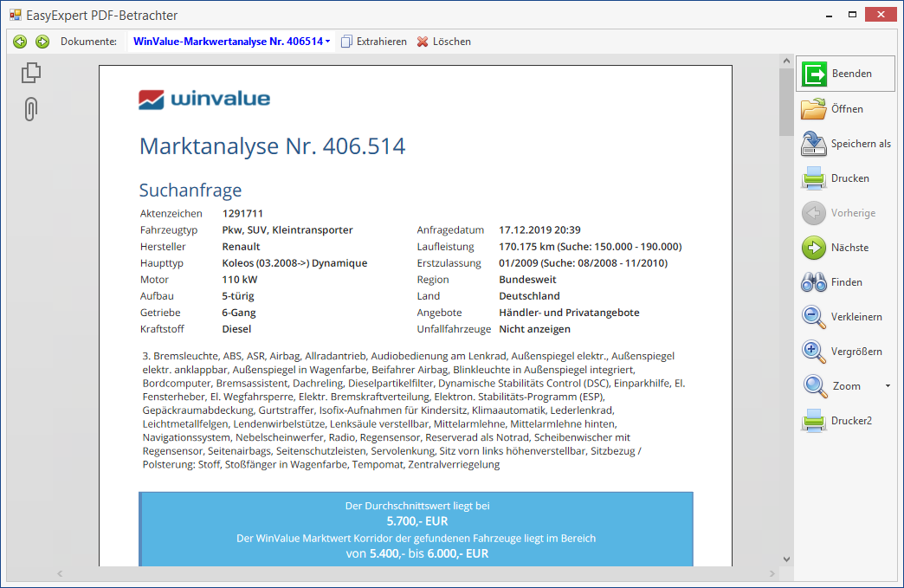The height and width of the screenshot is (588, 904).
Task: Minimize the EasyExpert PDF-Betrachter window
Action: click(829, 15)
